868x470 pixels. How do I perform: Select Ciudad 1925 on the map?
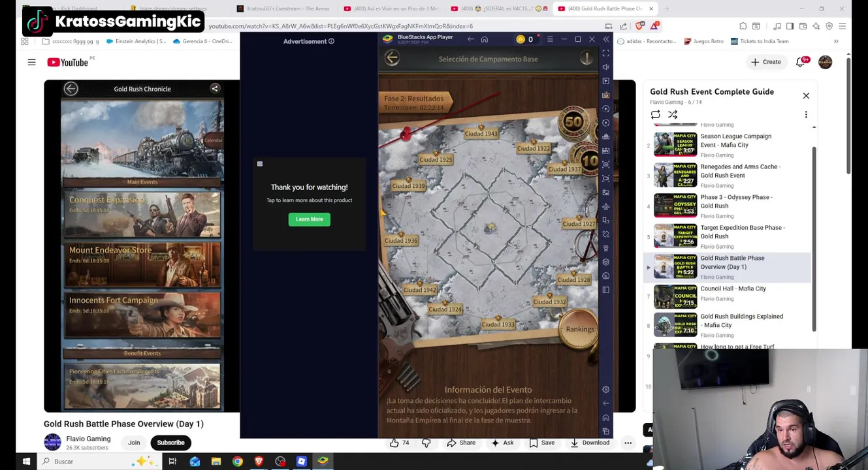pos(436,159)
